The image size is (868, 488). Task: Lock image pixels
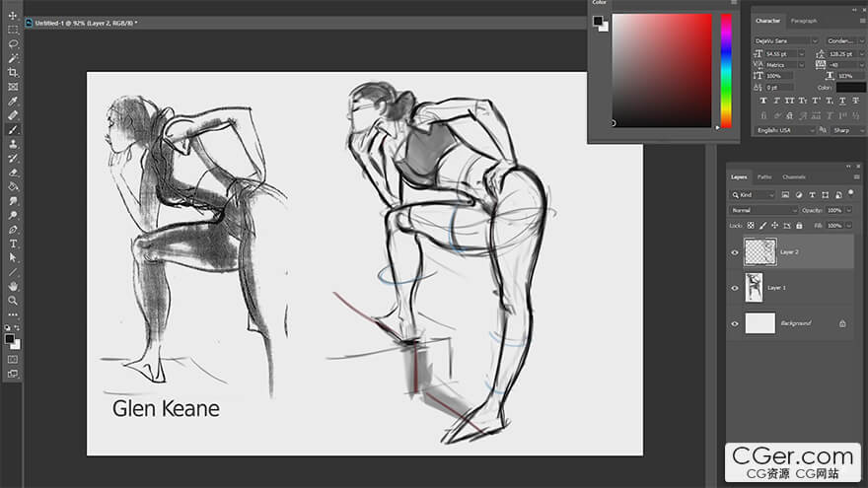pyautogui.click(x=762, y=225)
